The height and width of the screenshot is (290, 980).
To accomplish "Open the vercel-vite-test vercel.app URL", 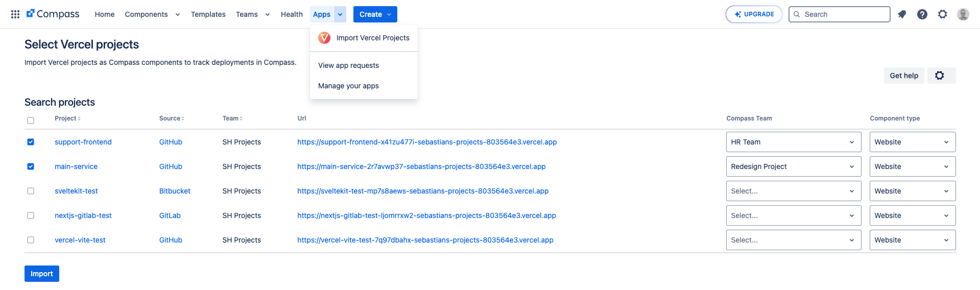I will pyautogui.click(x=425, y=240).
